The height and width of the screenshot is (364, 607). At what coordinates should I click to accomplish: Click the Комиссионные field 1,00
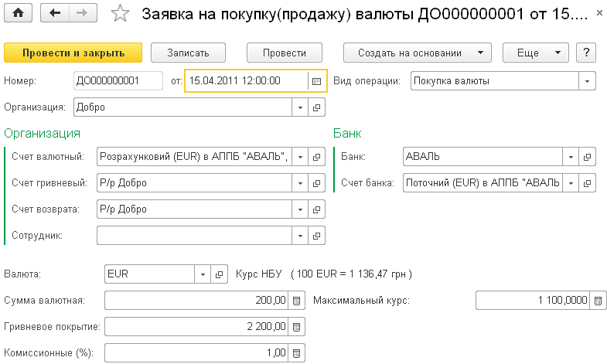point(196,353)
